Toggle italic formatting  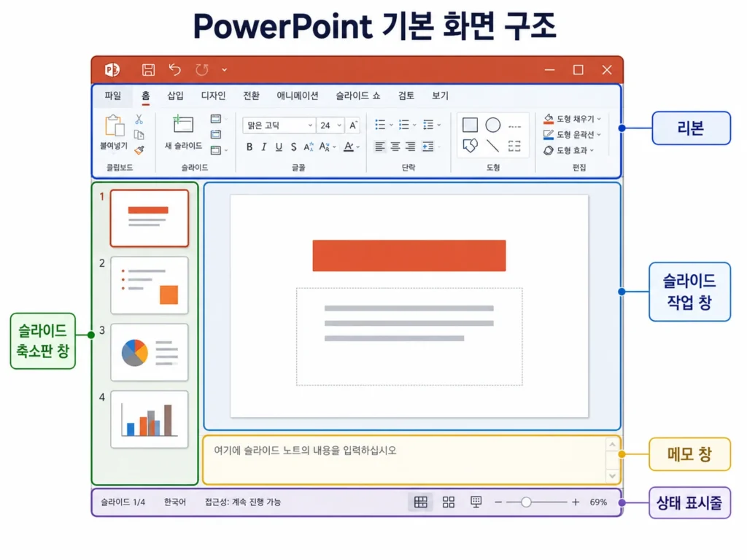click(x=264, y=147)
